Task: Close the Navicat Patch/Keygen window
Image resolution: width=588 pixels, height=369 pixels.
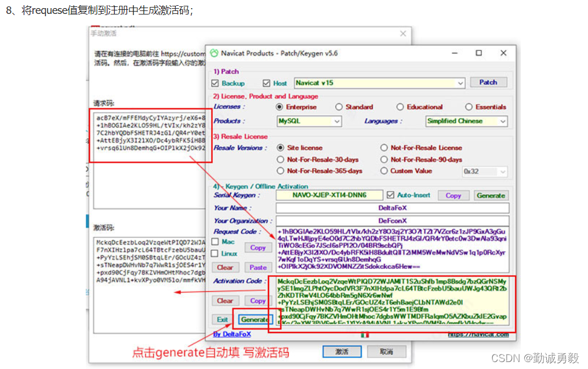Action: pos(503,53)
